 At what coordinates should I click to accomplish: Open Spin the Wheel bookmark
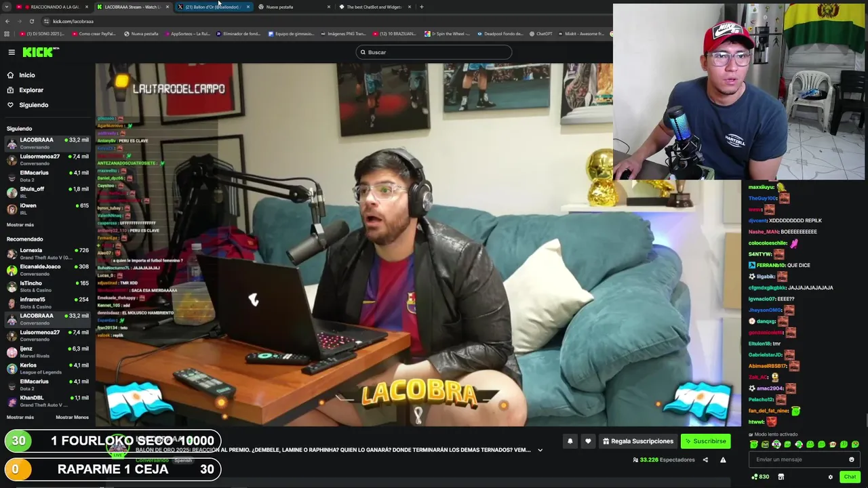click(x=448, y=34)
